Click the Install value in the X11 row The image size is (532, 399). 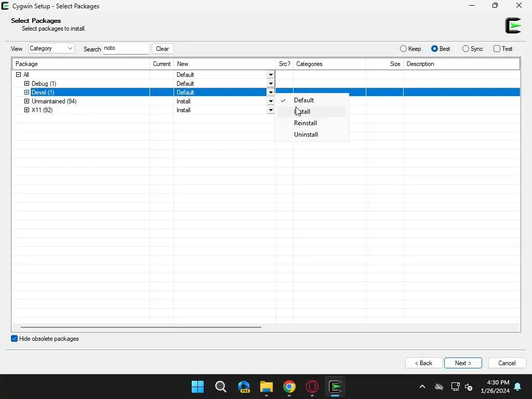(183, 110)
